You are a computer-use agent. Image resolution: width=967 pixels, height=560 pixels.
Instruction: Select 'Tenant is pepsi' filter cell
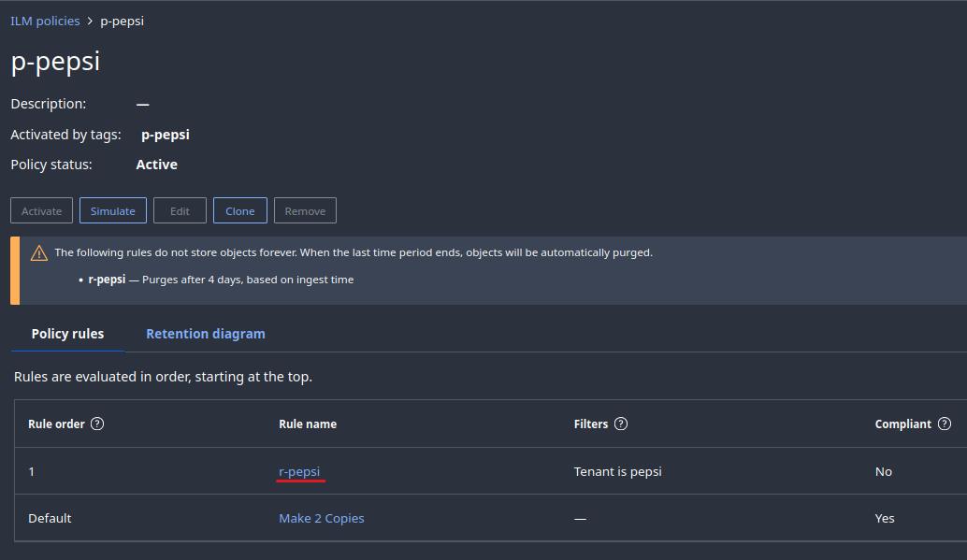617,471
